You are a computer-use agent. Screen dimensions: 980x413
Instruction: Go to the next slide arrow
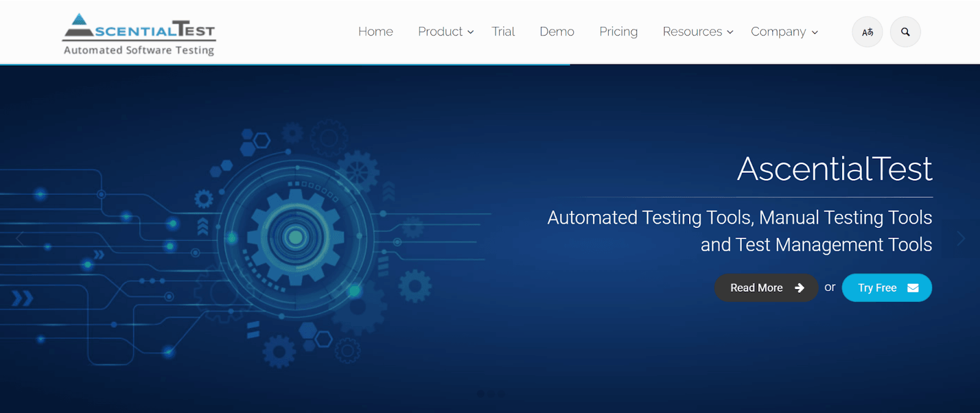click(x=960, y=239)
